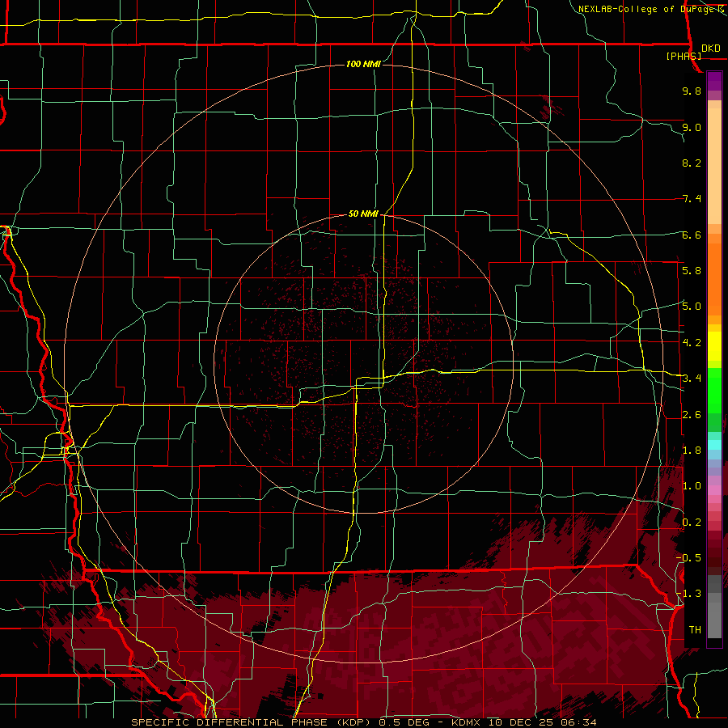Pick the gray segment beside TH
Image resolution: width=728 pixels, height=728 pixels.
[x=714, y=622]
